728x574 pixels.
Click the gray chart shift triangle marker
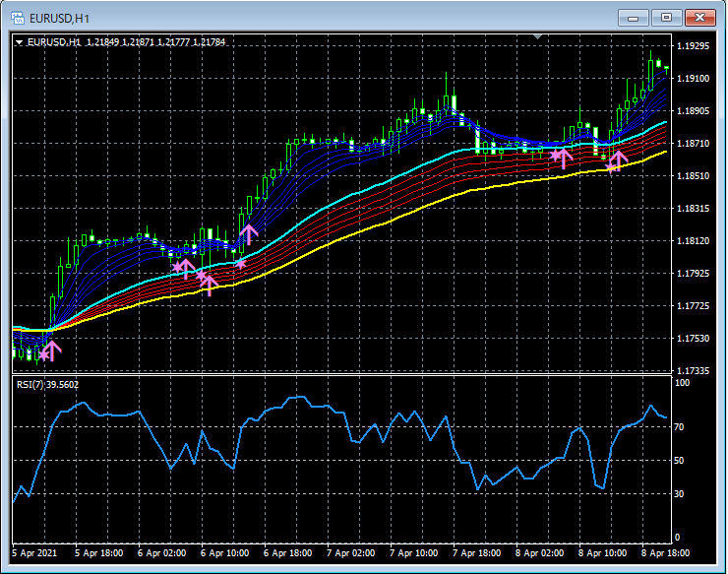[537, 37]
